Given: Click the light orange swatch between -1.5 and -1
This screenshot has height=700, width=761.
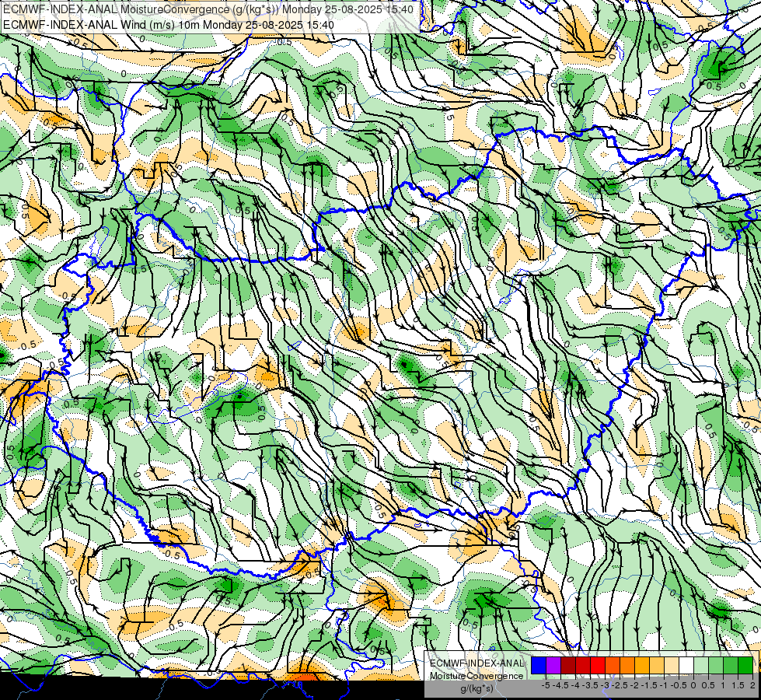Looking at the screenshot, I should point(657,666).
